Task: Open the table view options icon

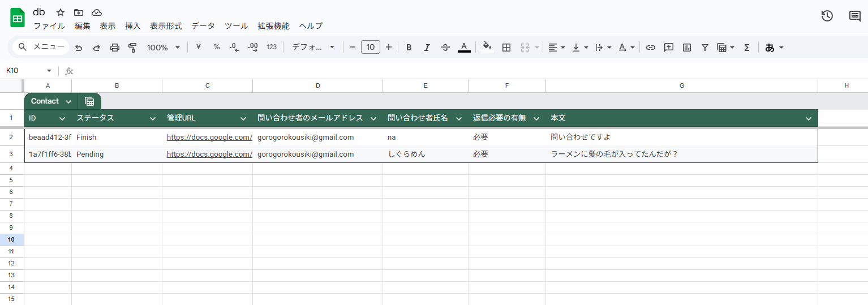Action: tap(725, 48)
